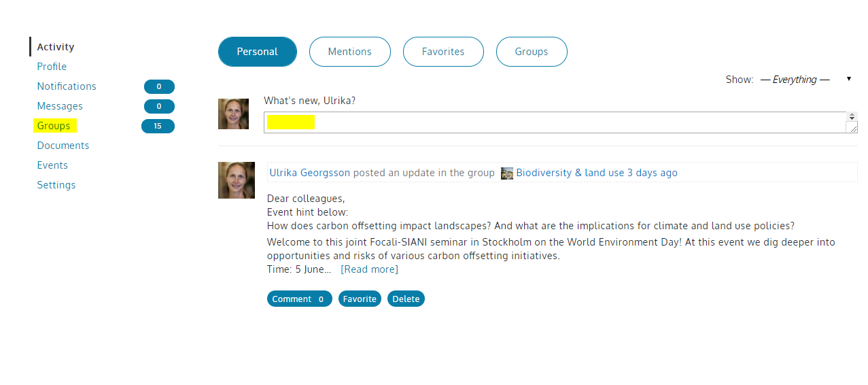Delete the posted update

point(406,299)
